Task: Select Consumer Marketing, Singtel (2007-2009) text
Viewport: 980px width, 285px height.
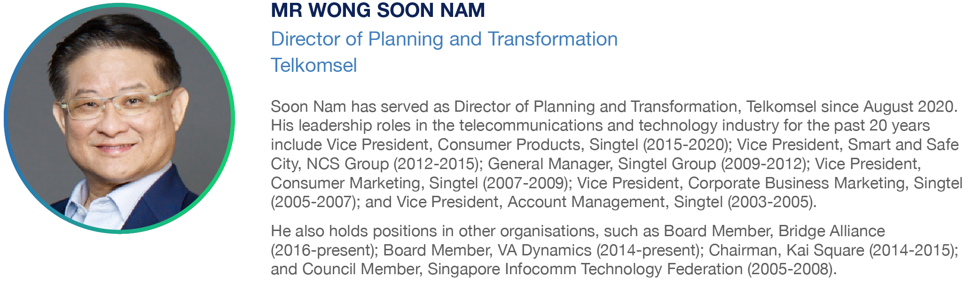Action: point(419,183)
